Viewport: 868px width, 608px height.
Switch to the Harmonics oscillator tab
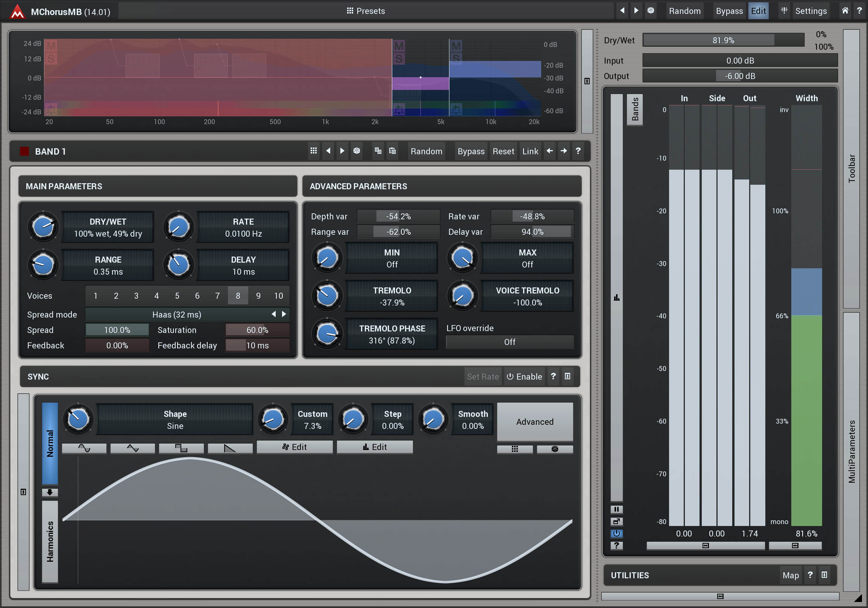pos(50,541)
